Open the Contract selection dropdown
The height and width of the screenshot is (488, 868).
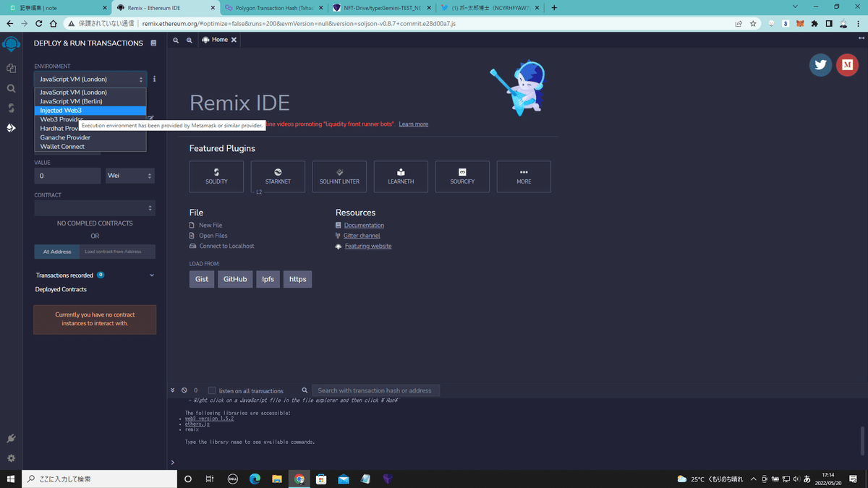click(95, 208)
